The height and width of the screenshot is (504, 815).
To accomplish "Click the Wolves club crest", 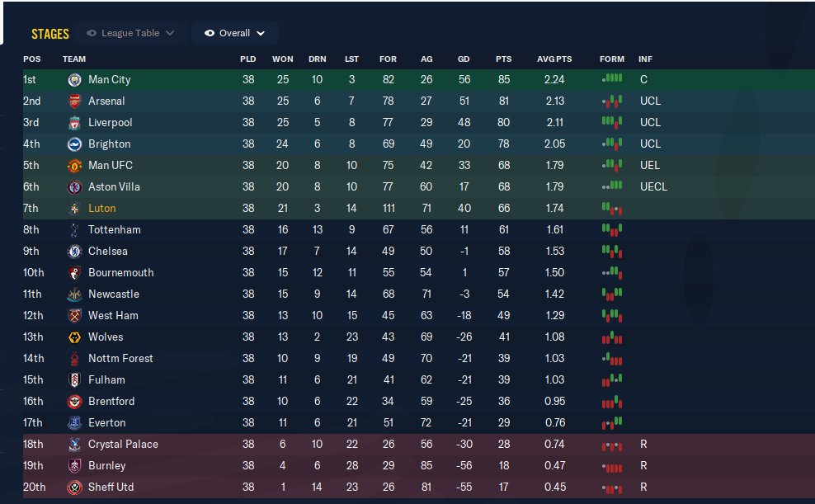I will click(75, 337).
